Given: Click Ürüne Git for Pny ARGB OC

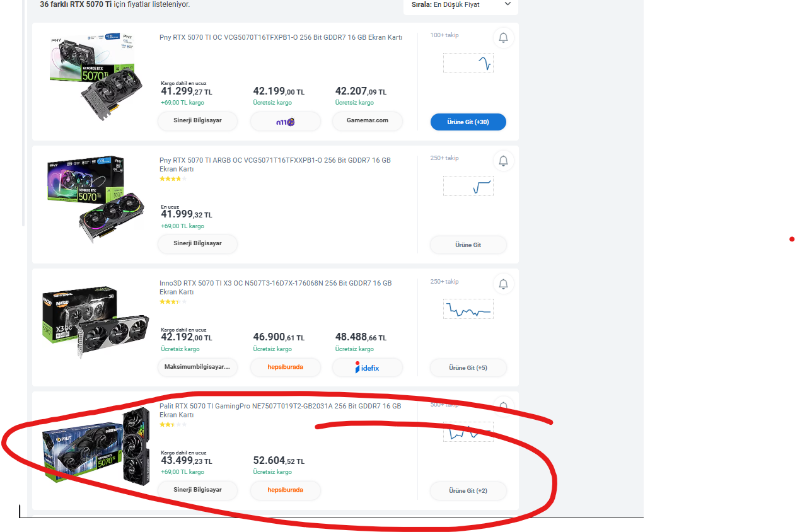Looking at the screenshot, I should 468,245.
